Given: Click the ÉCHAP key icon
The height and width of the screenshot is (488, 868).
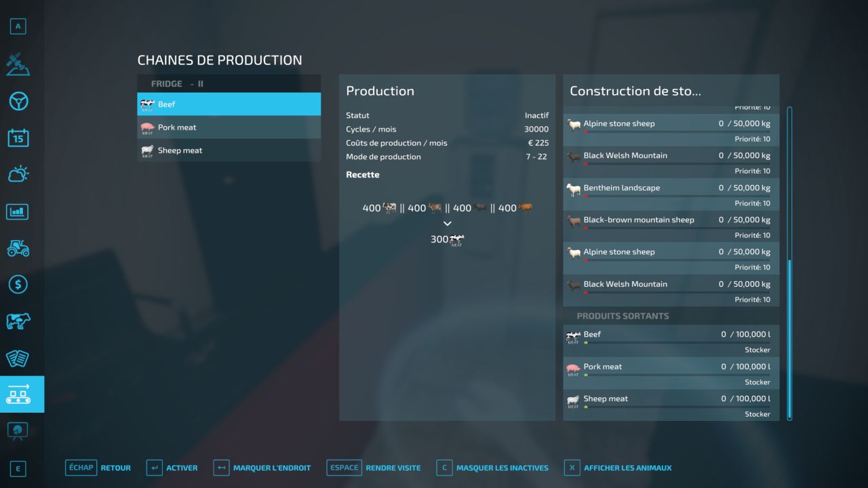Looking at the screenshot, I should coord(81,468).
